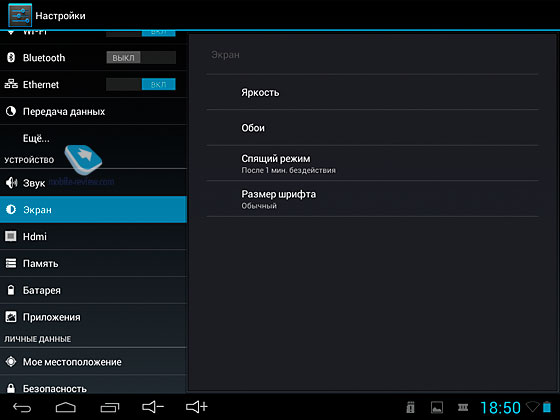Tap the Back navigation arrow icon
This screenshot has width=560, height=420.
pyautogui.click(x=22, y=407)
